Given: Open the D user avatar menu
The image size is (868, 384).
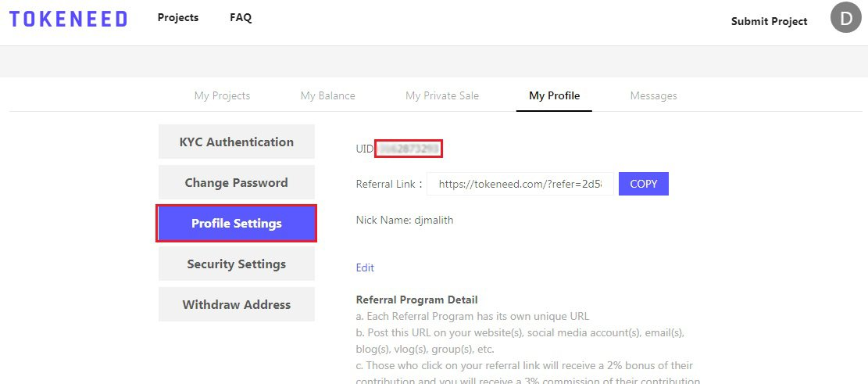Looking at the screenshot, I should 846,18.
